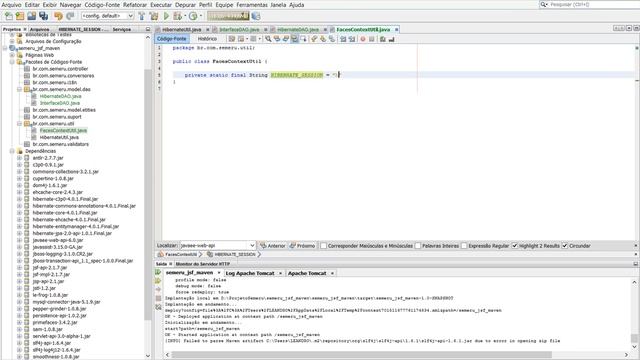640x360 pixels.
Task: Open the Debug Project dropdown arrow
Action: pos(184,16)
